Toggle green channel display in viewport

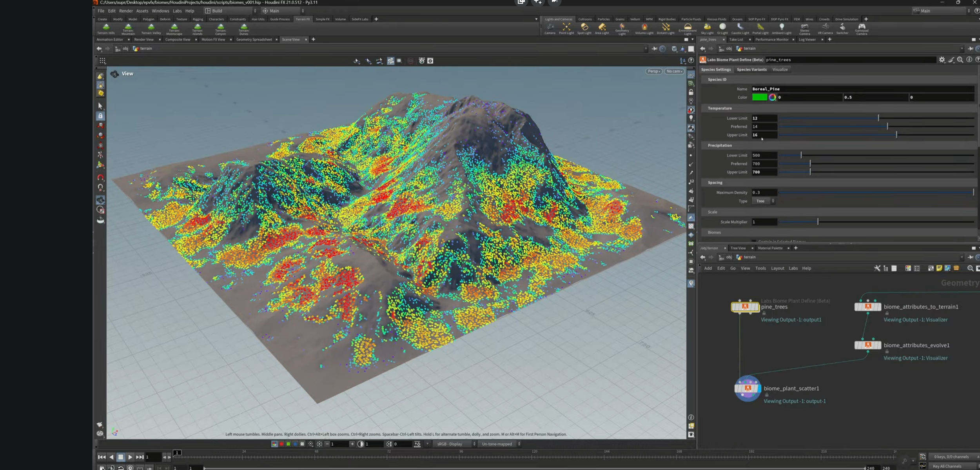pos(288,444)
